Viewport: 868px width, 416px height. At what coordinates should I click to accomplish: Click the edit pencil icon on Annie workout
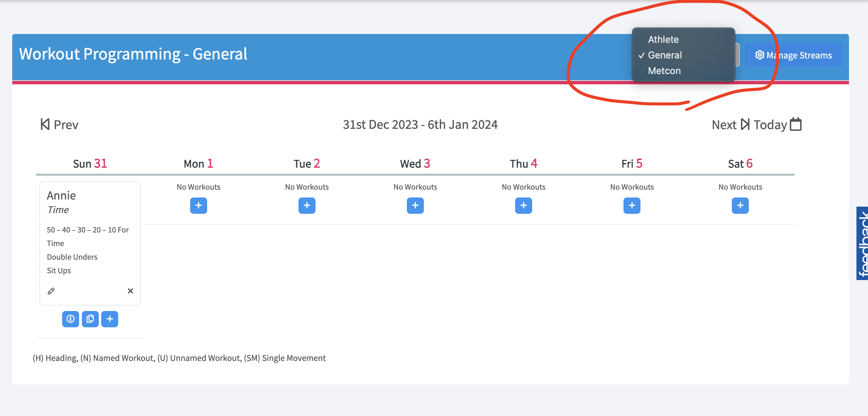pyautogui.click(x=51, y=291)
